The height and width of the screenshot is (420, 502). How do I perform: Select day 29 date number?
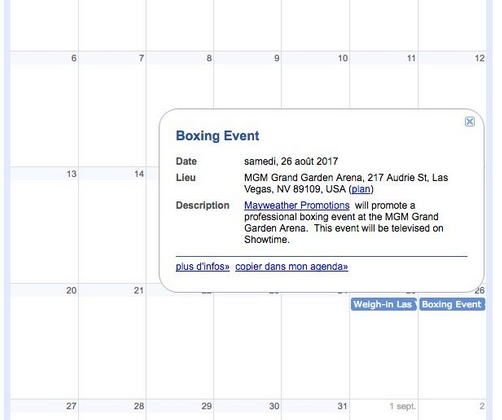click(206, 406)
